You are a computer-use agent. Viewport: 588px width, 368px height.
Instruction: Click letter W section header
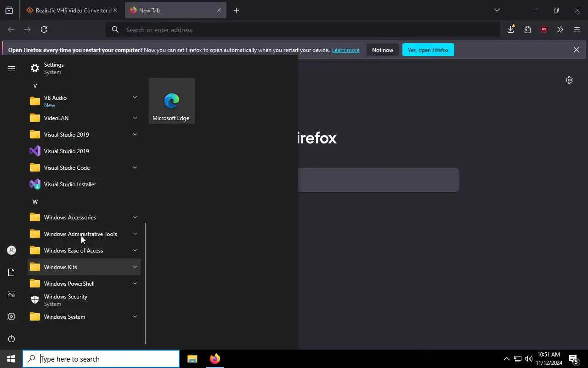(35, 202)
